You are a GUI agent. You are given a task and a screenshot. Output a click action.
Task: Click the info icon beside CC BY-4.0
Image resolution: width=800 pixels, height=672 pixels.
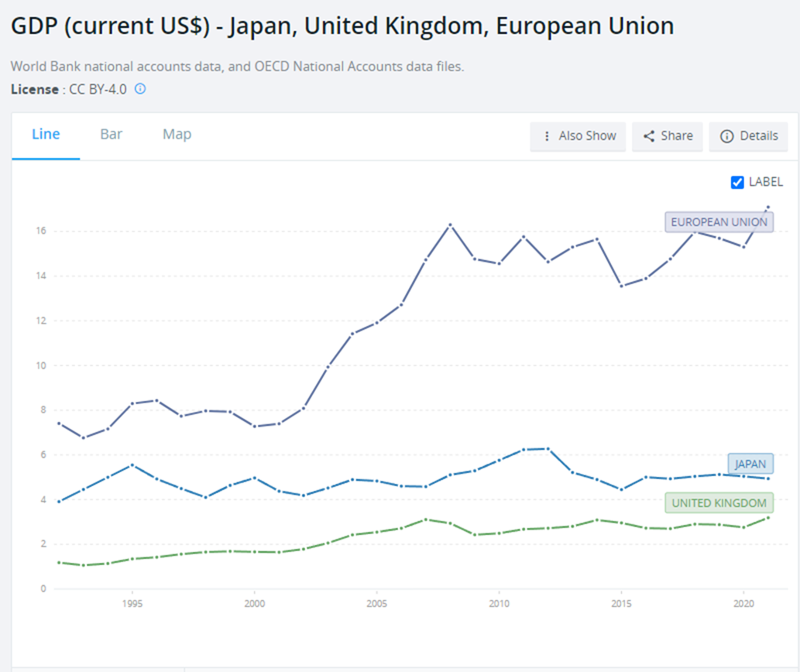coord(140,89)
